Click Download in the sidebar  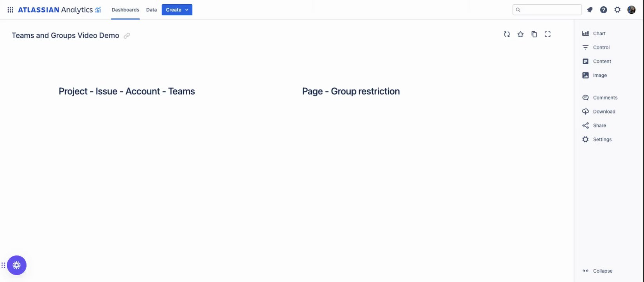pos(599,112)
